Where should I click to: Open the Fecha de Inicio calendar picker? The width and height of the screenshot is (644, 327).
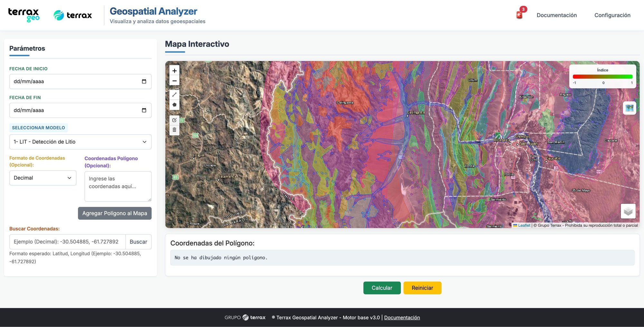(x=144, y=82)
